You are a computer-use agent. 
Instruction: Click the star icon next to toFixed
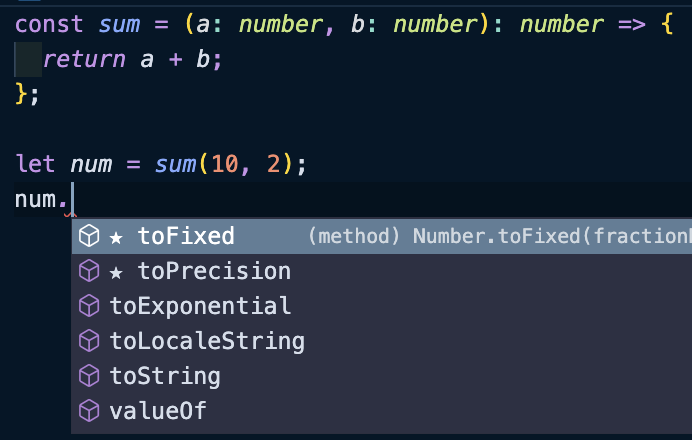click(x=116, y=238)
